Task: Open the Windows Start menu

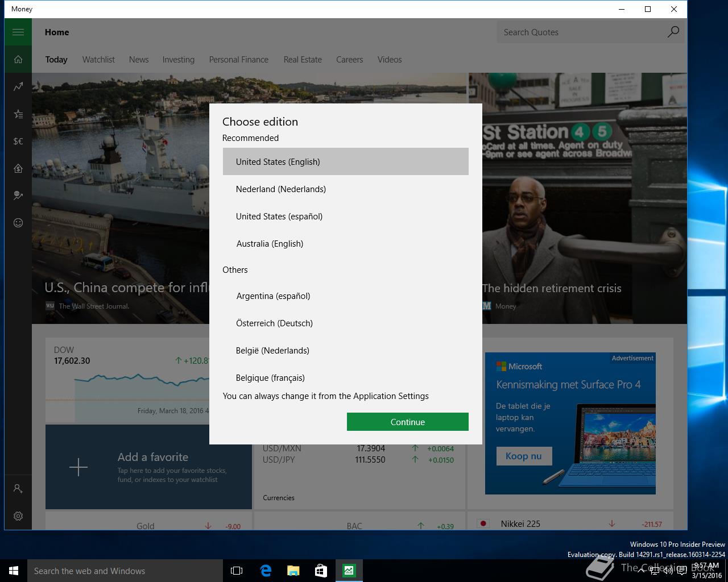Action: click(x=14, y=571)
